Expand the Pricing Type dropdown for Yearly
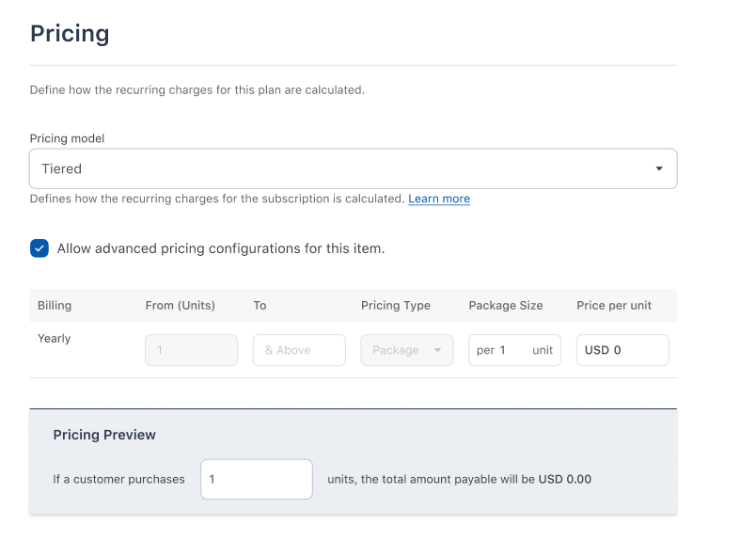The height and width of the screenshot is (542, 756). point(406,349)
